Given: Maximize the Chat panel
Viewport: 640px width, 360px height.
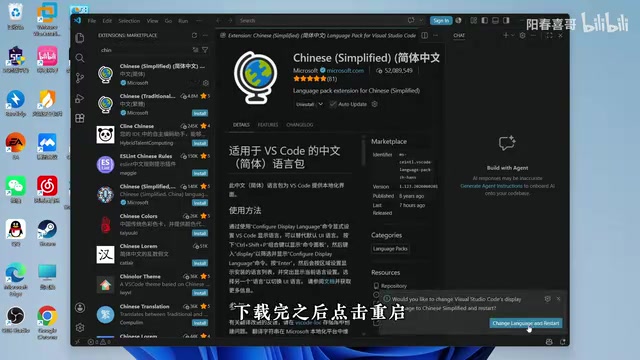Looking at the screenshot, I should click(x=549, y=36).
